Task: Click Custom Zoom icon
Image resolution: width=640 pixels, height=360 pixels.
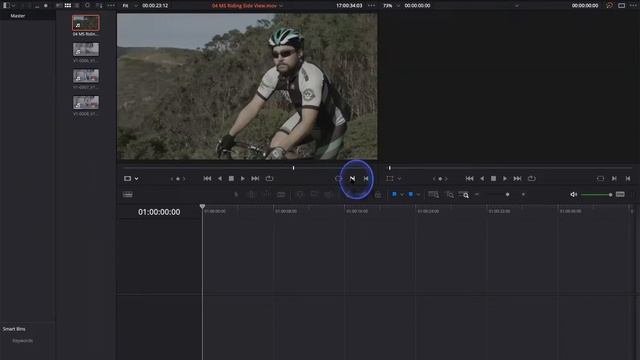Action: 464,195
